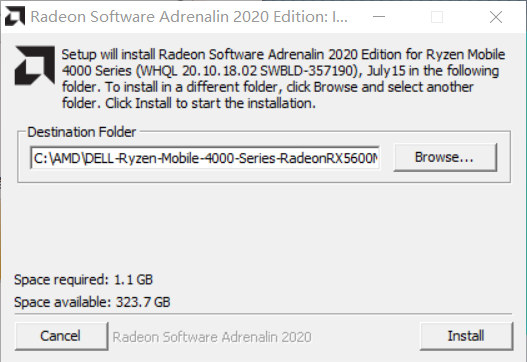Click the Space available: 323.7 GB text

pyautogui.click(x=92, y=302)
